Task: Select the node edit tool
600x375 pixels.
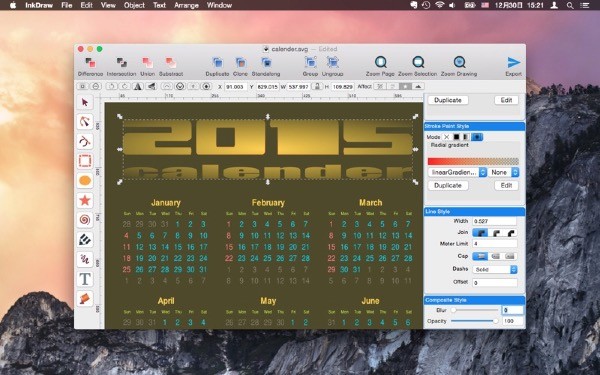Action: 85,122
